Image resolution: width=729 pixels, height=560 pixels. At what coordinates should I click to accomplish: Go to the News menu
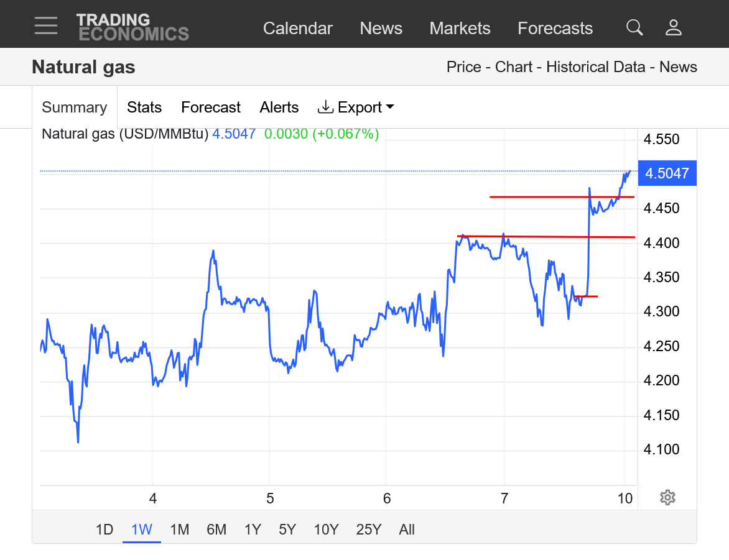pos(381,29)
